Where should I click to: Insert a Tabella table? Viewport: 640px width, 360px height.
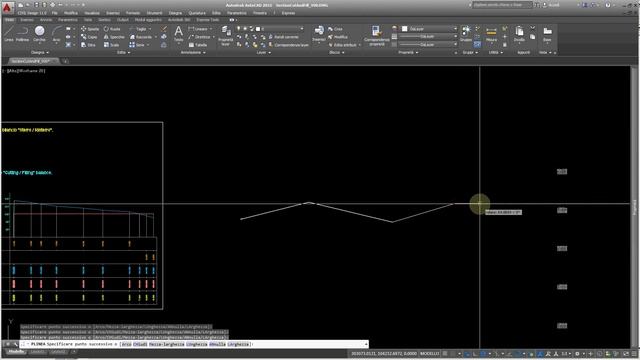(198, 44)
